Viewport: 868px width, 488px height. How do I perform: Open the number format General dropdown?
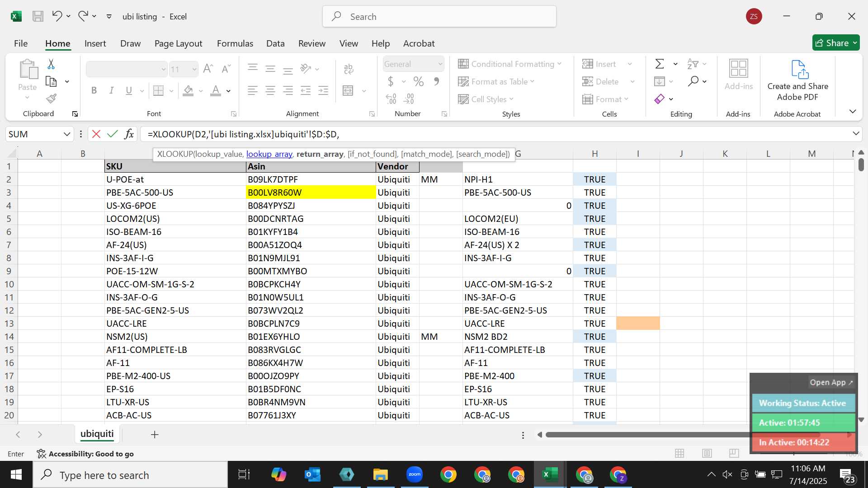(x=440, y=64)
